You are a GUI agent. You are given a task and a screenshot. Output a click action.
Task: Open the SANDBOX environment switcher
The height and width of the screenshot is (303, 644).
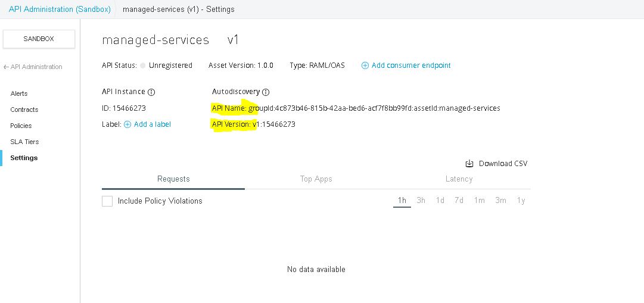click(x=39, y=39)
